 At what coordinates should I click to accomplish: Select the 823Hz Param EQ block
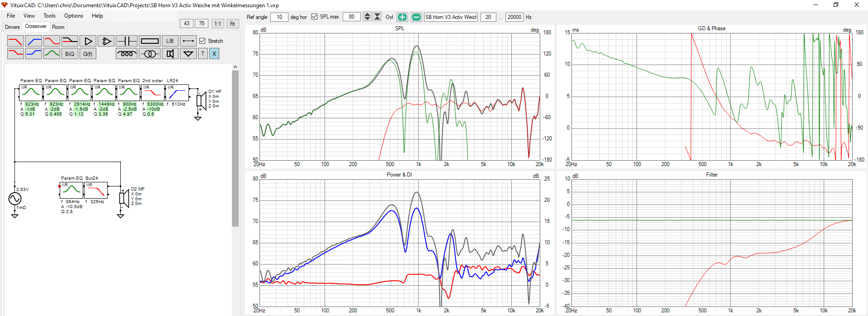[31, 93]
